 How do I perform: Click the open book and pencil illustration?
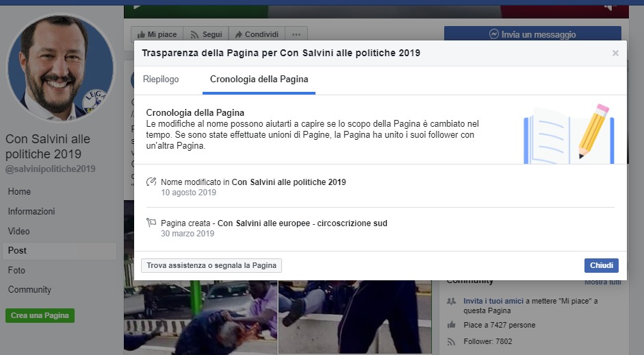click(x=569, y=134)
